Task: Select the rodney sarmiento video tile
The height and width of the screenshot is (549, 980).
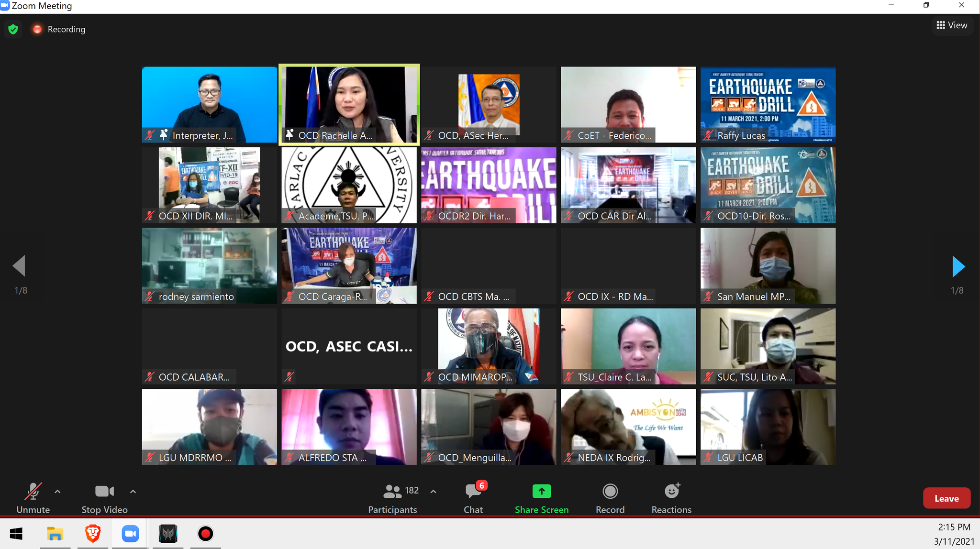Action: pos(209,266)
